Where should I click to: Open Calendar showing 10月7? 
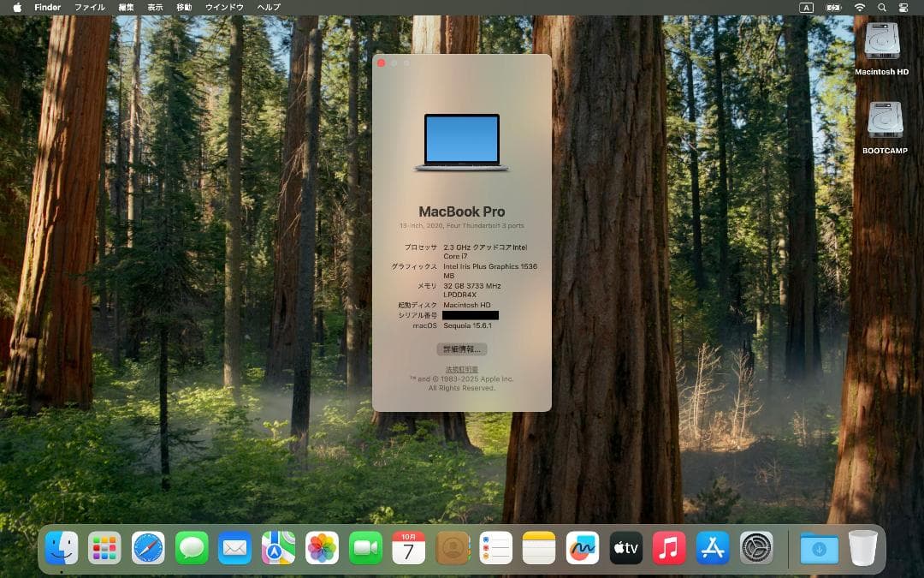[408, 545]
